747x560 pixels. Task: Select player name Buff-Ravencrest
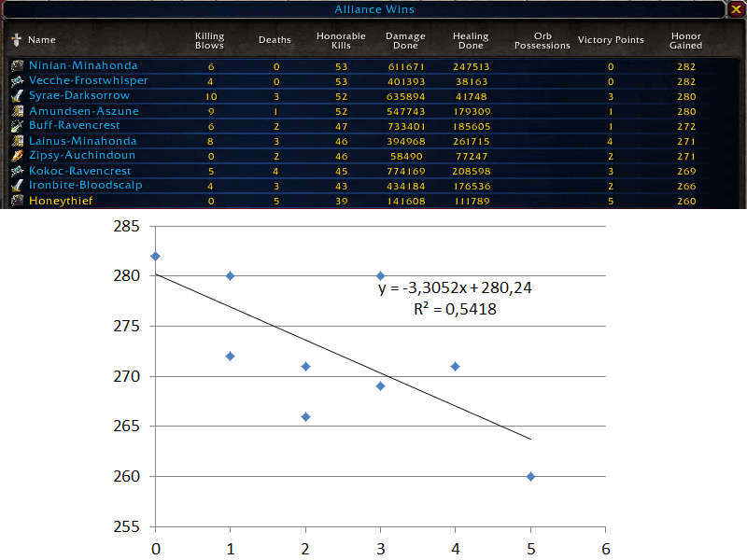coord(75,125)
